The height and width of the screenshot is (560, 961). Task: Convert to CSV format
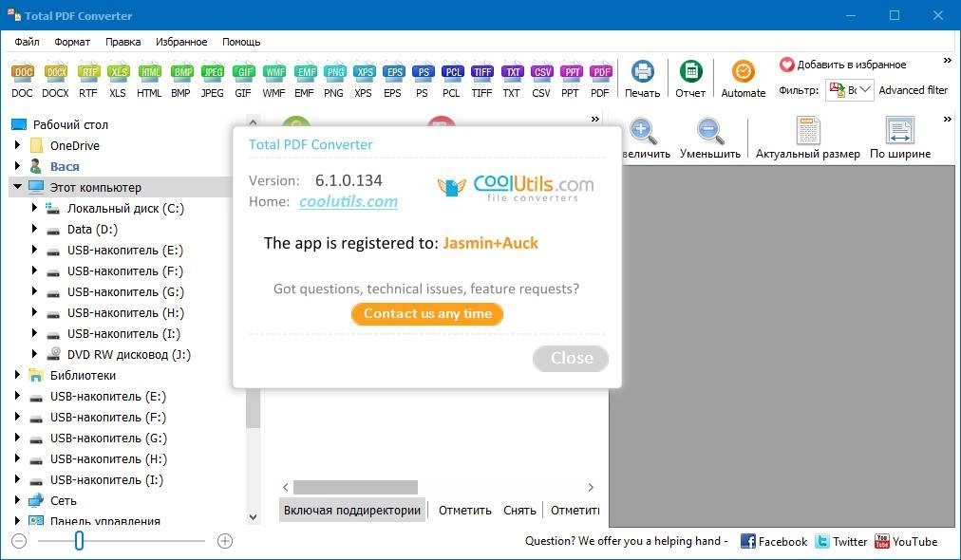click(542, 81)
